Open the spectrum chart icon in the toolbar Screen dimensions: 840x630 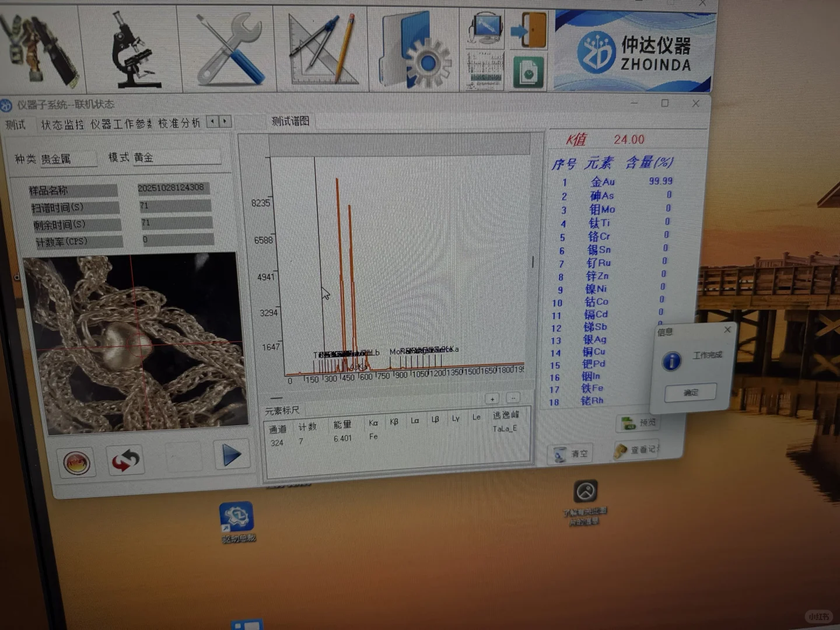[485, 70]
